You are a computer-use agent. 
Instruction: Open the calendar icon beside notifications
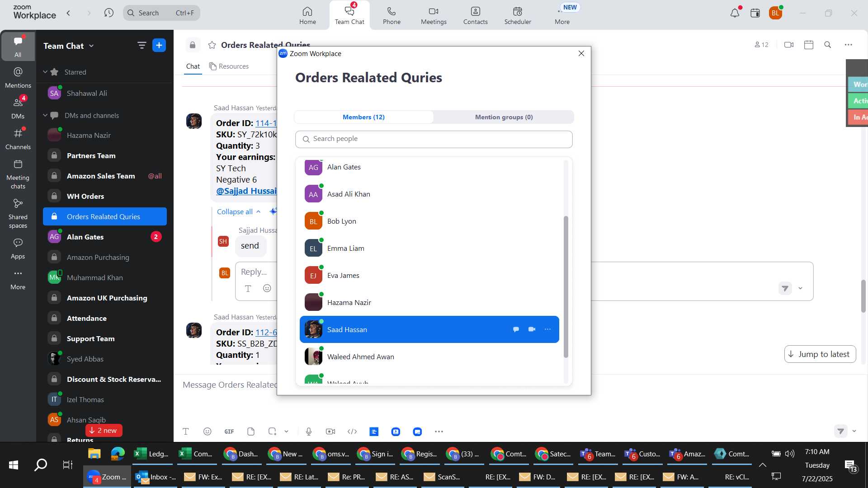pyautogui.click(x=755, y=13)
